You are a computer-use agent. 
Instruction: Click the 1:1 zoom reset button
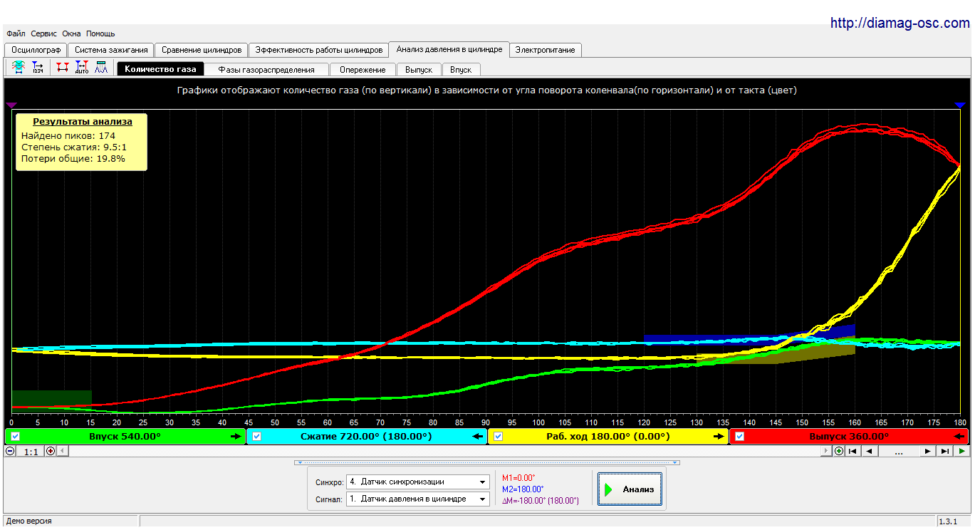click(30, 452)
